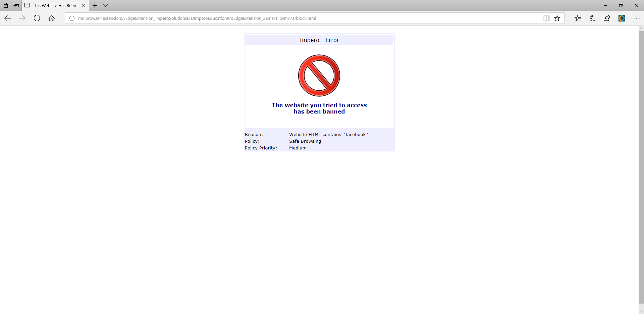Select the 'This Website Has Been' tab

55,5
